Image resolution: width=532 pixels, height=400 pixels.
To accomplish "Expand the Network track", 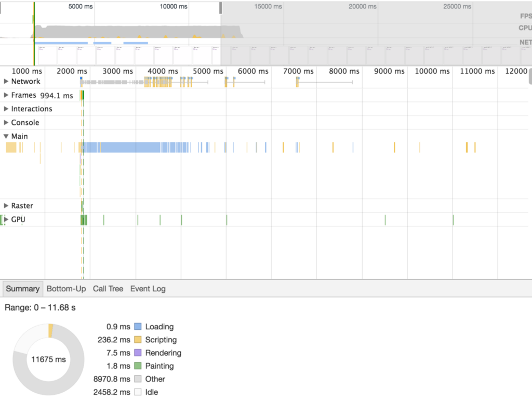I will 6,81.
